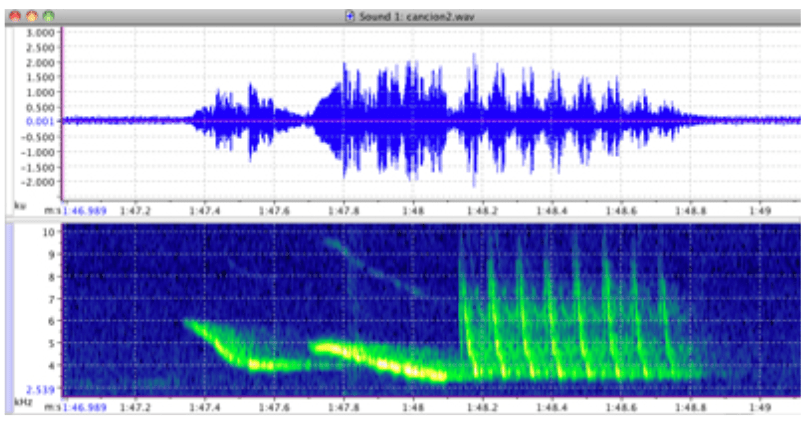Click the blue 1:46.989 position readout under waveform
This screenshot has height=424, width=809.
[x=86, y=211]
